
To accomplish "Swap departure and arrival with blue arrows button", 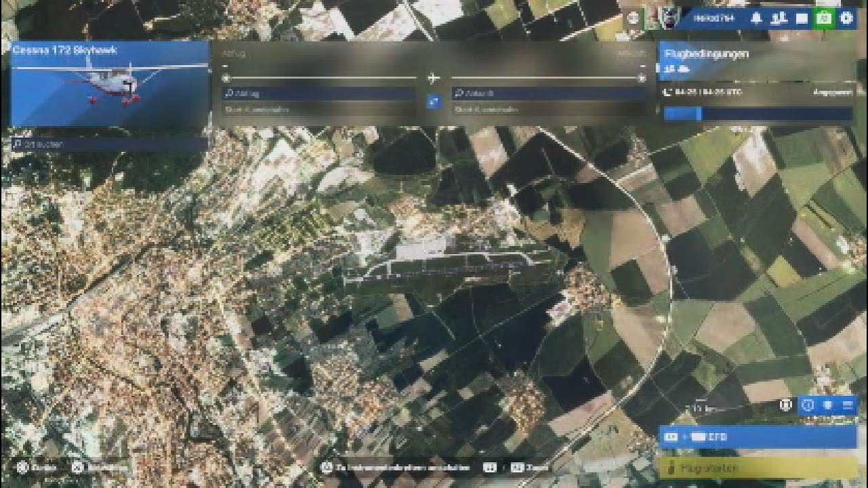I will (x=434, y=101).
